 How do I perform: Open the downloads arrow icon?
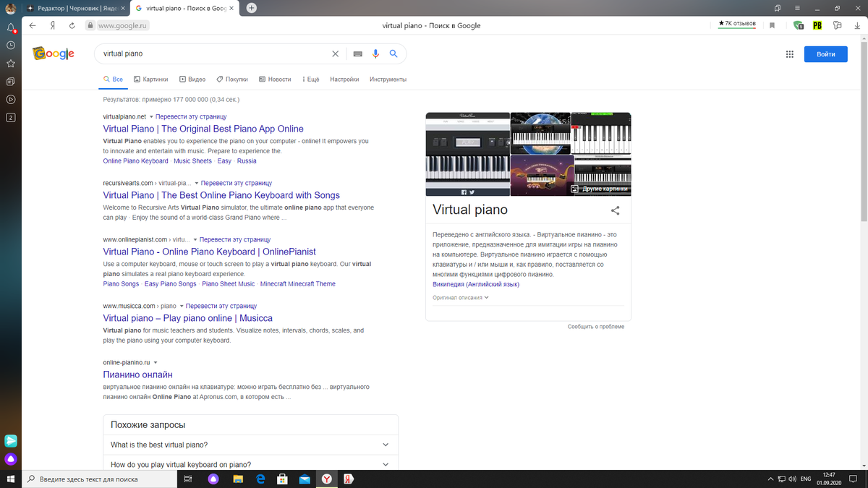[857, 25]
